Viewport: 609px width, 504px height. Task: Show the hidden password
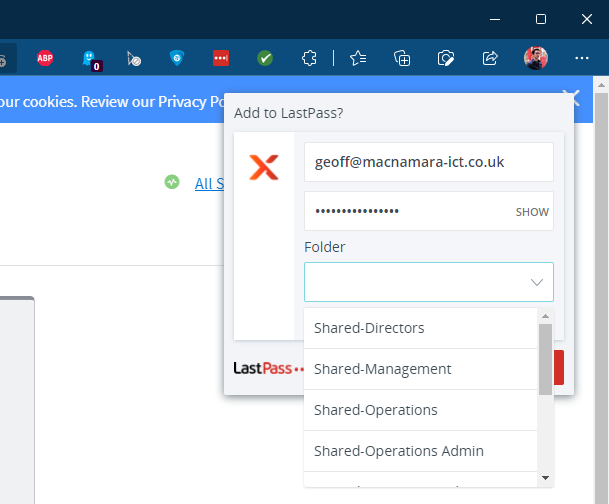click(532, 212)
